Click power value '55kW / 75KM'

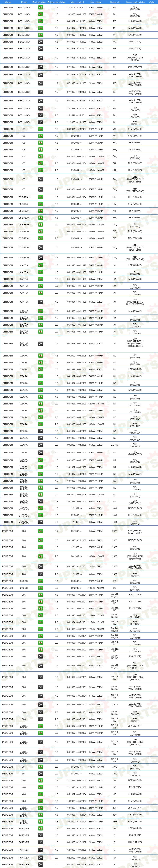click(96, 531)
